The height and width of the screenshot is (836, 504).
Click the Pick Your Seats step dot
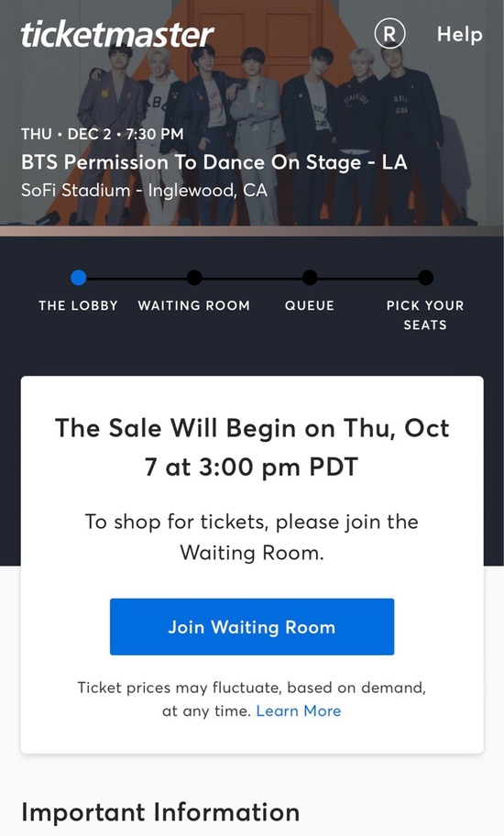pos(425,277)
